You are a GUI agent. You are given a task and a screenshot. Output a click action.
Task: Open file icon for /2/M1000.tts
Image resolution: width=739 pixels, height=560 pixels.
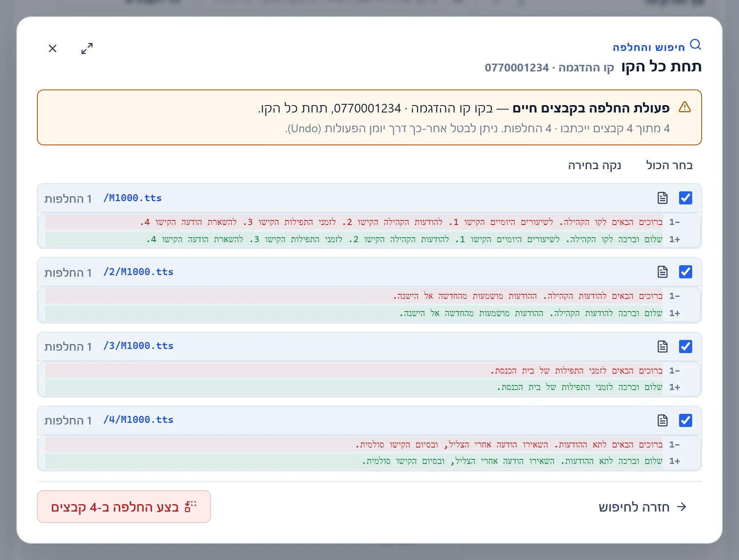click(663, 272)
